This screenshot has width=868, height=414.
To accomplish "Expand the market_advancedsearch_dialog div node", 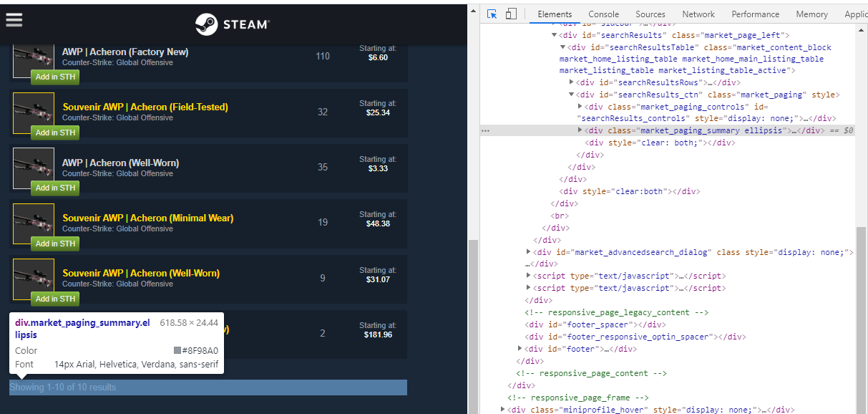I will pos(528,252).
